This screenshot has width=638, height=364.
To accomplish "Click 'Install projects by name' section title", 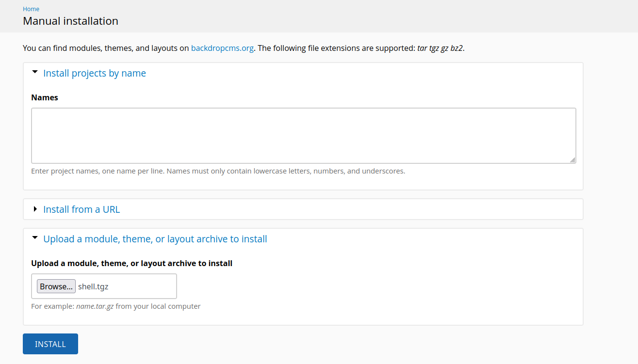I will [x=94, y=73].
